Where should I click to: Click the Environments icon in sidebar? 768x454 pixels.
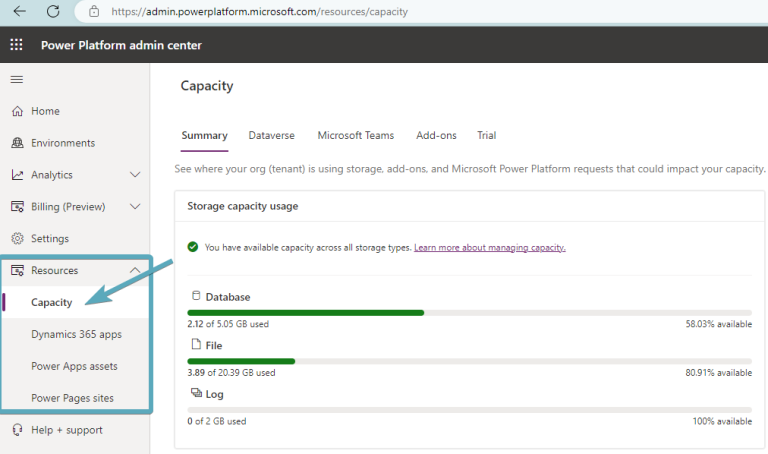[x=17, y=143]
